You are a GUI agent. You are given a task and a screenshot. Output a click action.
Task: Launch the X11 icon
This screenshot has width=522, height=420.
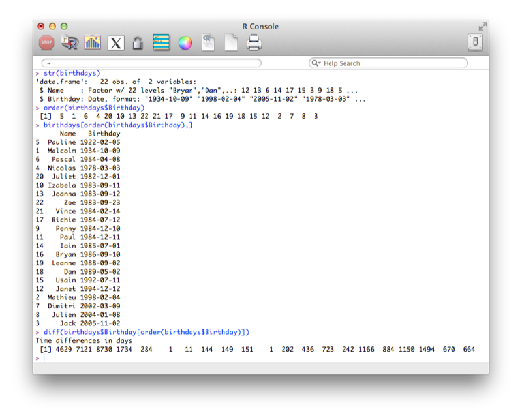coord(116,43)
